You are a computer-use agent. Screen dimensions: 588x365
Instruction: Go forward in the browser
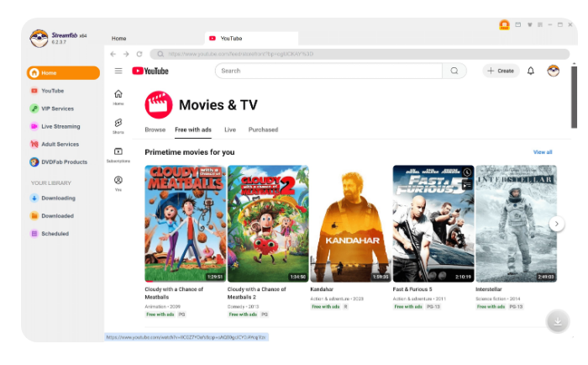[126, 54]
